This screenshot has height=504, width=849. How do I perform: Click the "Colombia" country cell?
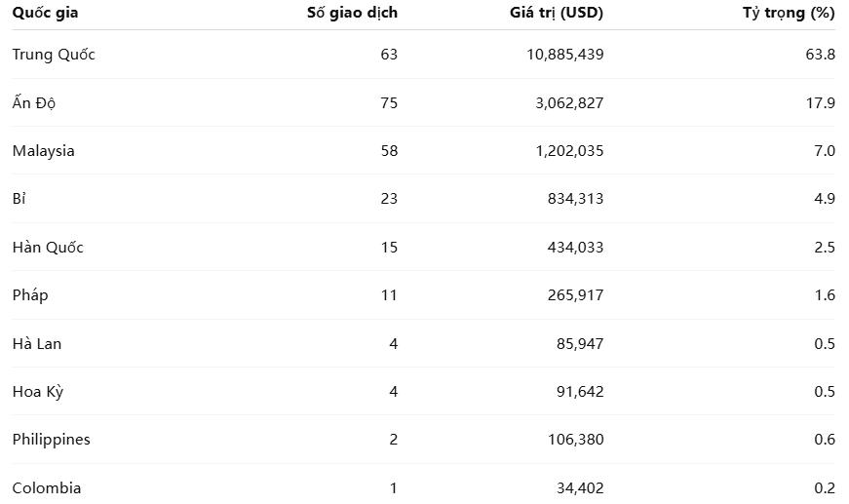click(x=47, y=488)
